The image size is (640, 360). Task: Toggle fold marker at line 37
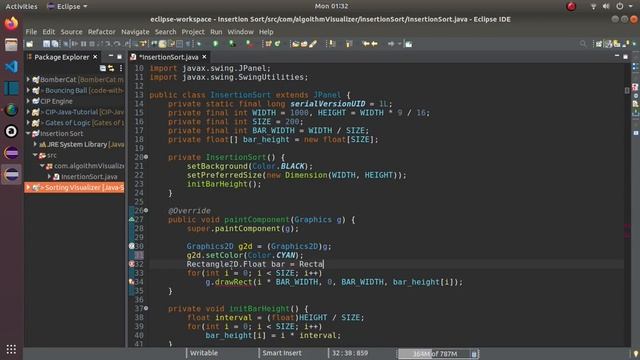146,309
